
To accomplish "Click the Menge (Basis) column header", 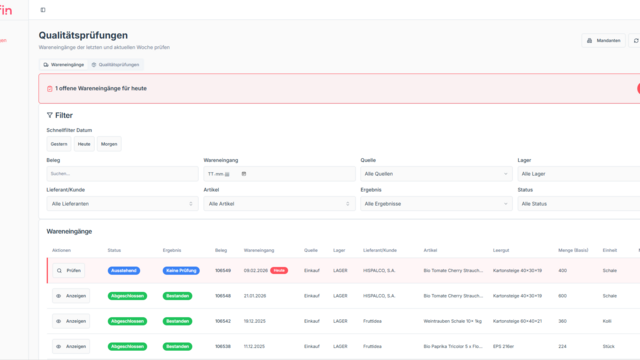I will pyautogui.click(x=573, y=250).
